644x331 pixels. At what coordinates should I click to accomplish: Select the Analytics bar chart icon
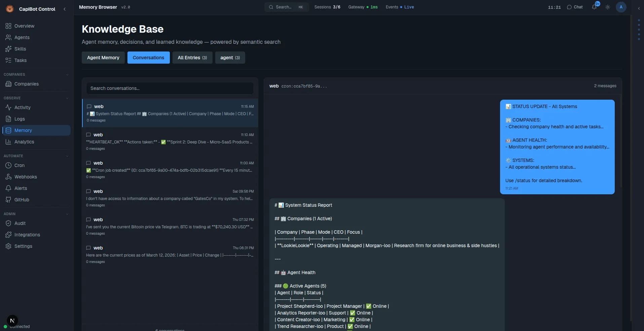8,142
